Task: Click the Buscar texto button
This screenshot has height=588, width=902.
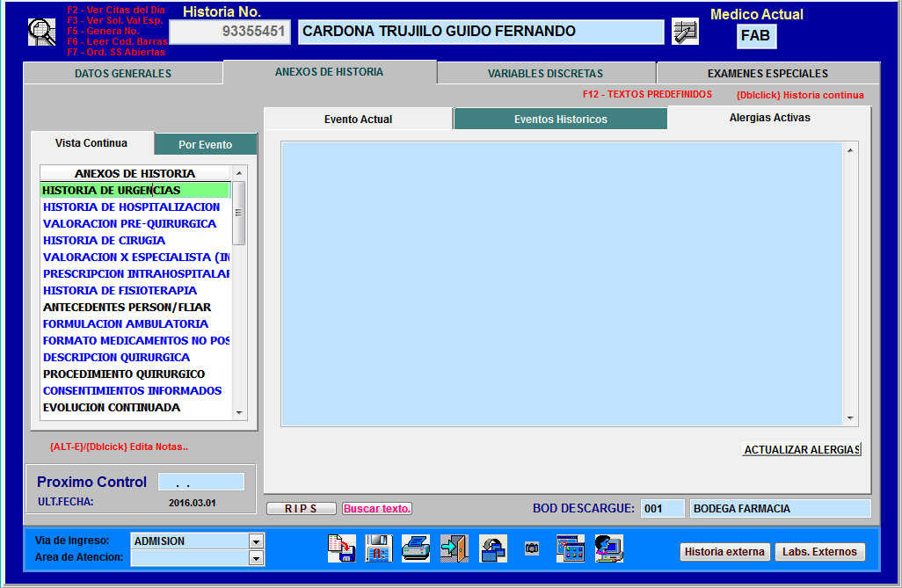Action: [x=377, y=509]
